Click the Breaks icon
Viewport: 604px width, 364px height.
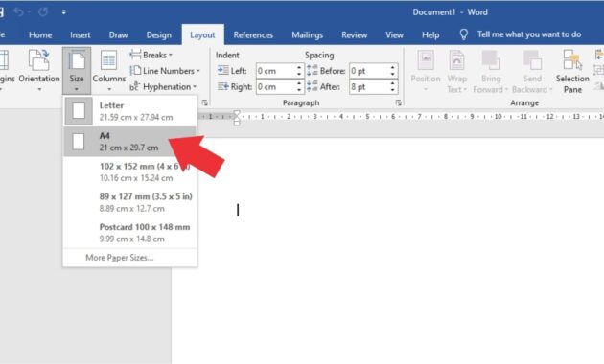(135, 55)
